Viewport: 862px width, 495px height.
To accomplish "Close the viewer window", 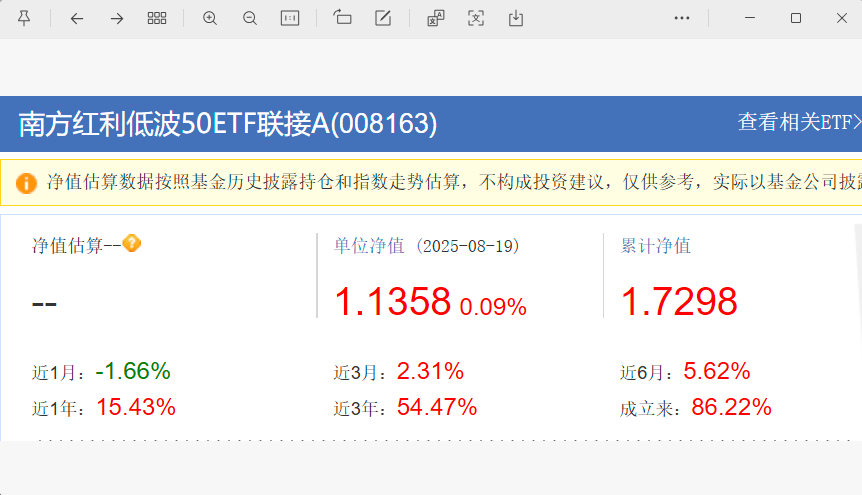I will point(842,18).
